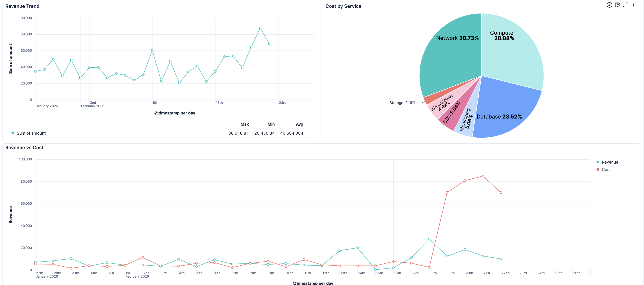The image size is (644, 285).
Task: Toggle the Cost series legend item
Action: [x=606, y=169]
